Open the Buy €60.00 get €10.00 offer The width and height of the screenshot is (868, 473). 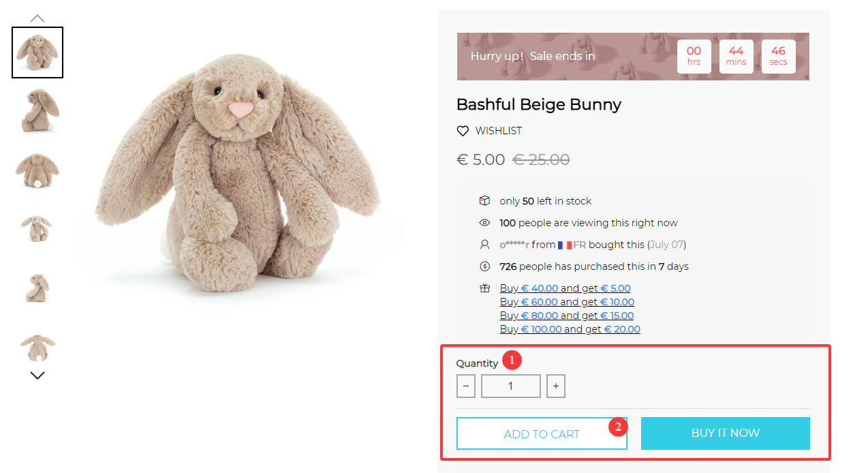click(567, 302)
